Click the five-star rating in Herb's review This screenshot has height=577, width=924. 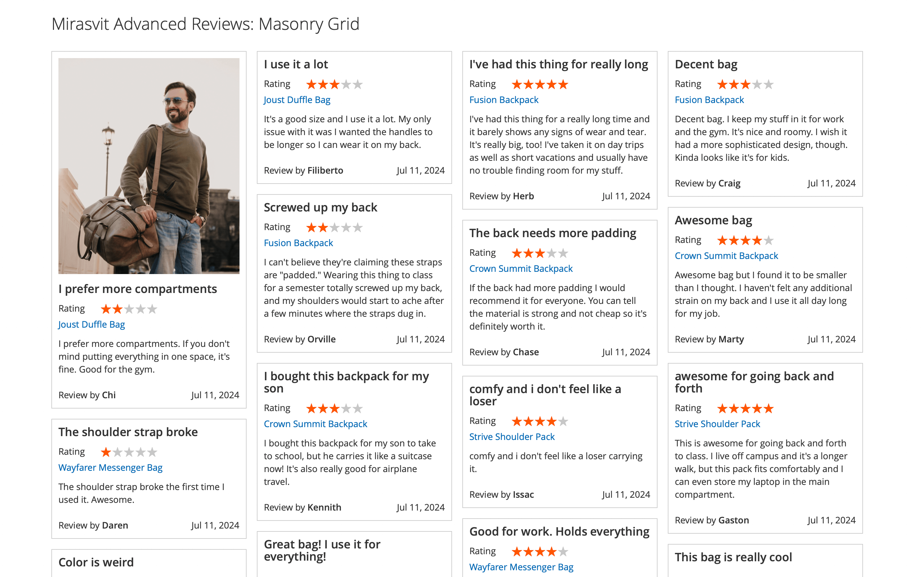tap(539, 84)
